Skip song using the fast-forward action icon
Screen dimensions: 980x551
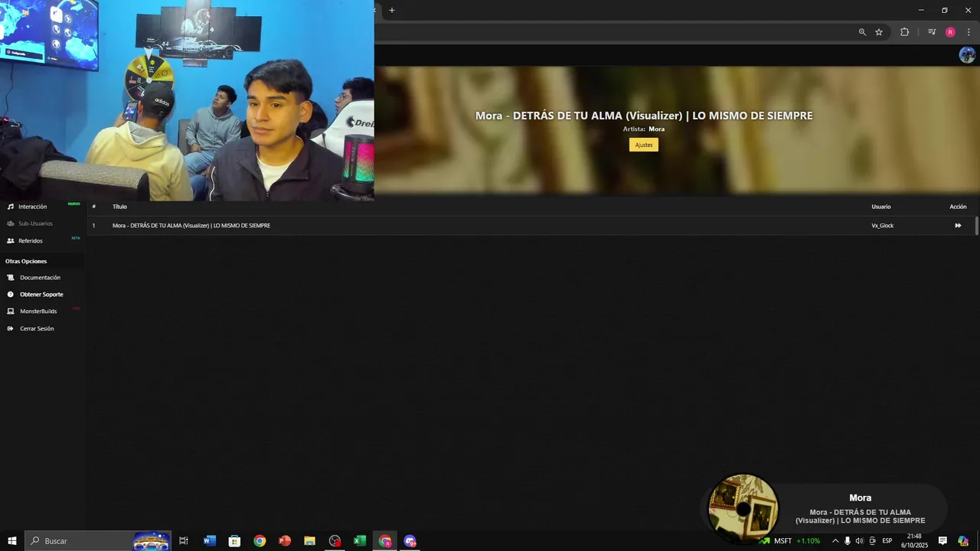(x=958, y=226)
